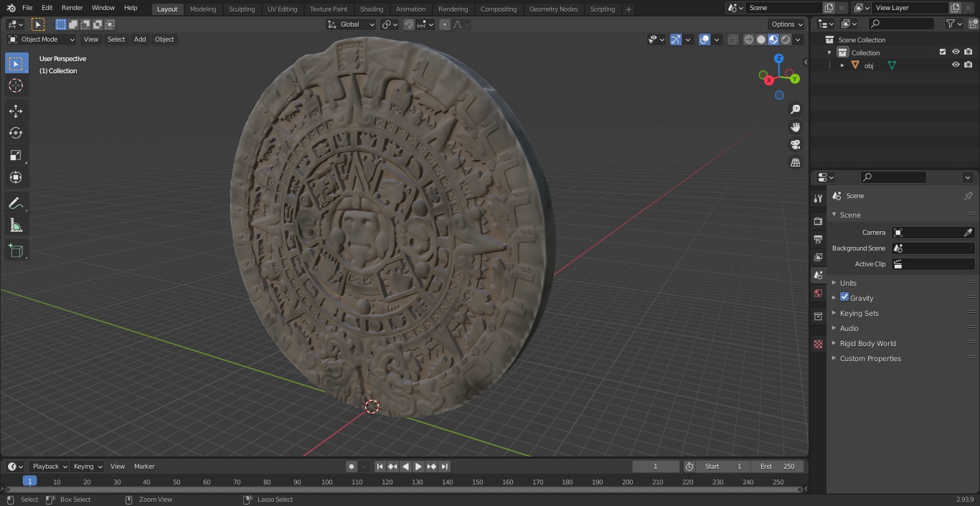Activate the Transform tool

click(16, 177)
